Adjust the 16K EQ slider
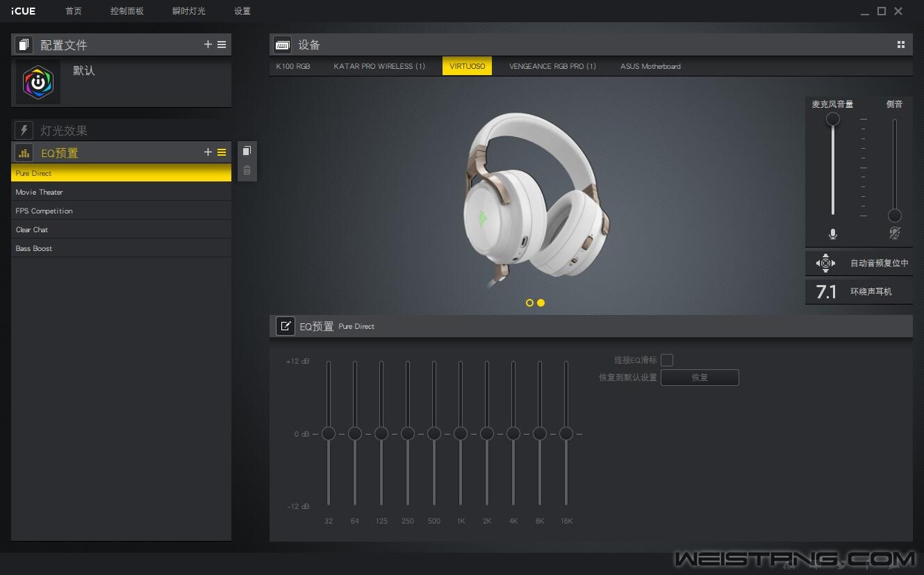The width and height of the screenshot is (924, 575). coord(566,434)
